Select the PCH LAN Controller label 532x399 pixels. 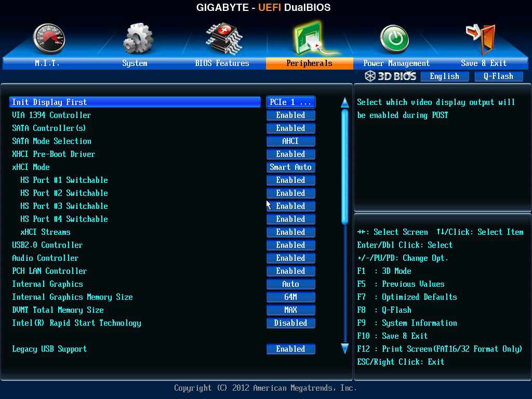coord(49,271)
